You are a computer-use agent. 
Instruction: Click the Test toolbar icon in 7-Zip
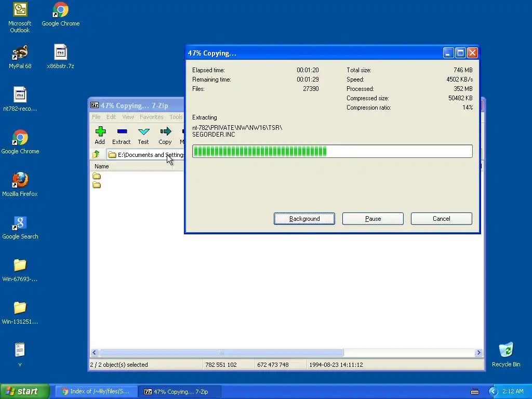click(143, 136)
